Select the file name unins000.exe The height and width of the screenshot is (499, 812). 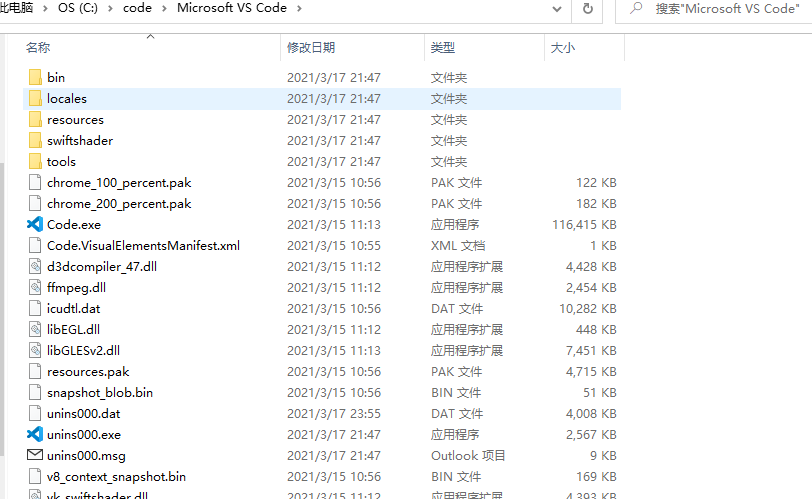tap(84, 435)
